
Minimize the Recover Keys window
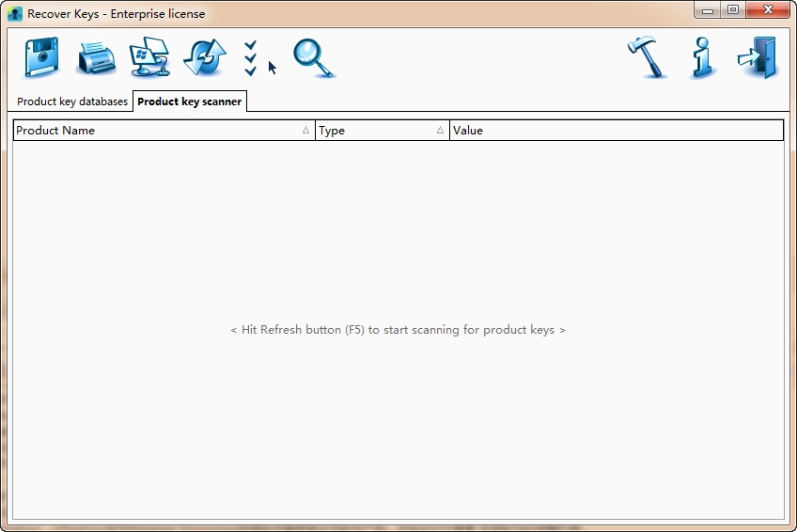click(x=708, y=9)
